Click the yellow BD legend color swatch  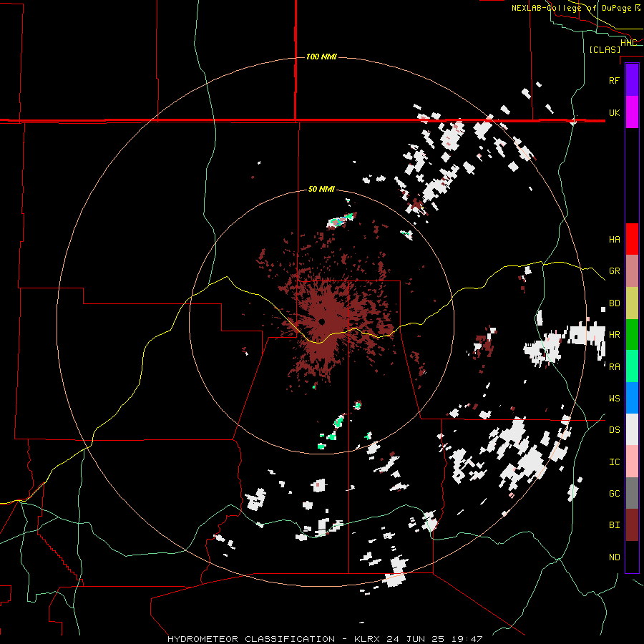tap(632, 303)
